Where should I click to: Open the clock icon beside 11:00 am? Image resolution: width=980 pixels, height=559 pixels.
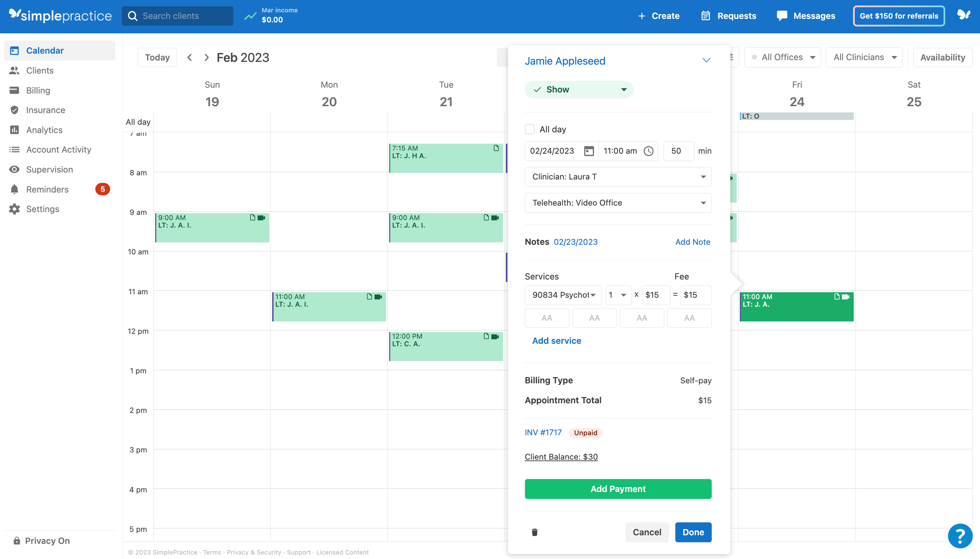[649, 151]
